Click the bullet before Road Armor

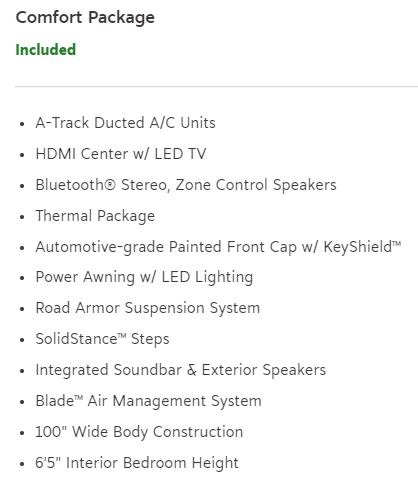[22, 309]
